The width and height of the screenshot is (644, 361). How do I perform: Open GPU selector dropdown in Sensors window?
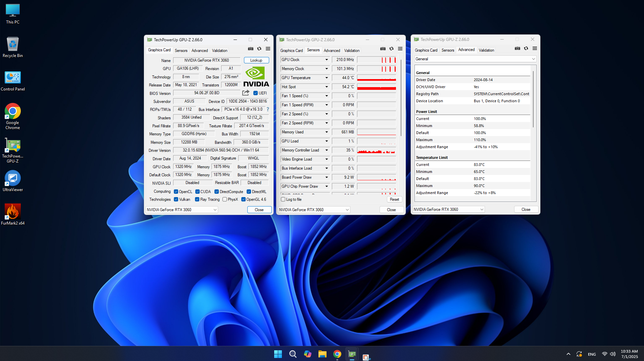pos(314,210)
